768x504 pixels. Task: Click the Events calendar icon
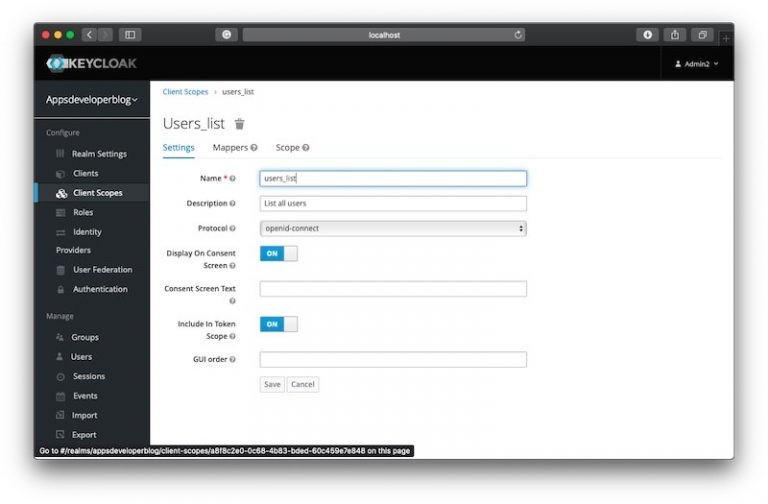tap(60, 396)
